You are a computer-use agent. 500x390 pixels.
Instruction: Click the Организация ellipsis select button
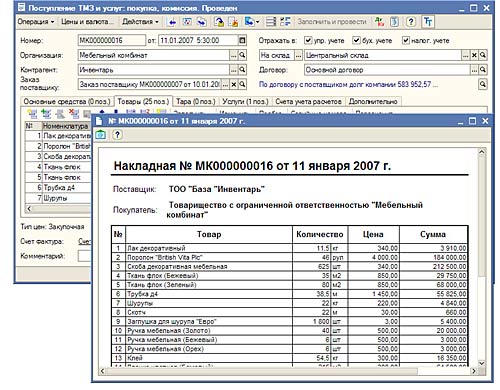coord(234,55)
